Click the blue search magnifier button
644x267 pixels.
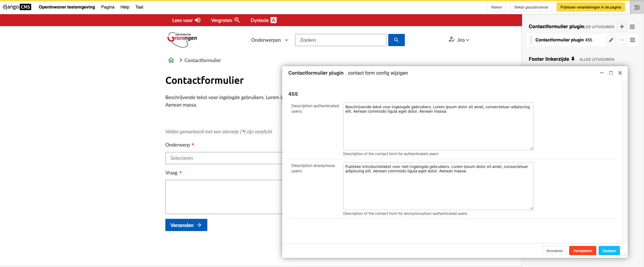(x=396, y=40)
